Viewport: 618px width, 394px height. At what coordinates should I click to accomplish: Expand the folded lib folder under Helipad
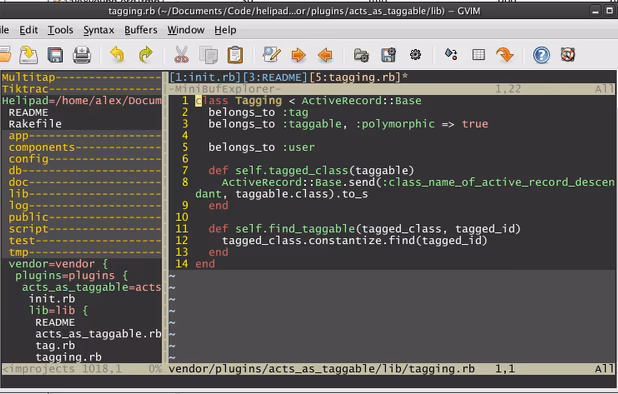pyautogui.click(x=81, y=194)
